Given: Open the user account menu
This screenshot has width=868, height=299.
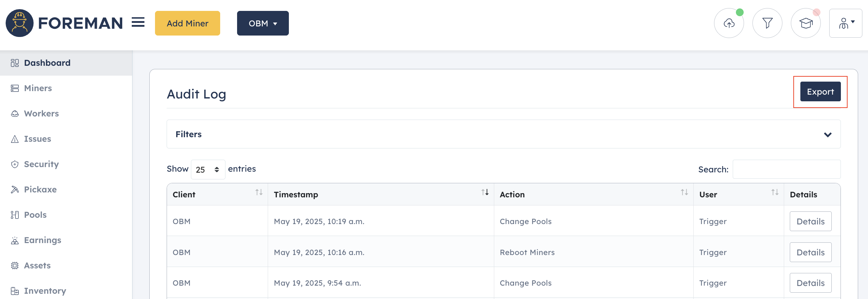Looking at the screenshot, I should pos(845,23).
